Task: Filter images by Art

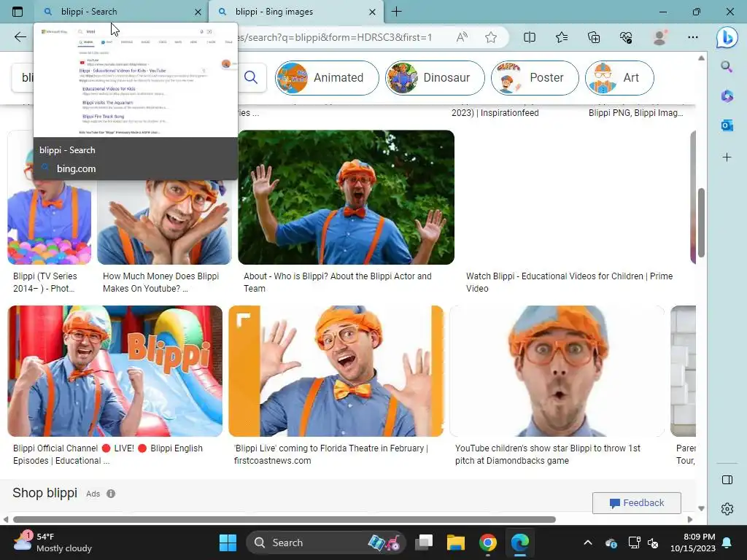Action: 619,77
